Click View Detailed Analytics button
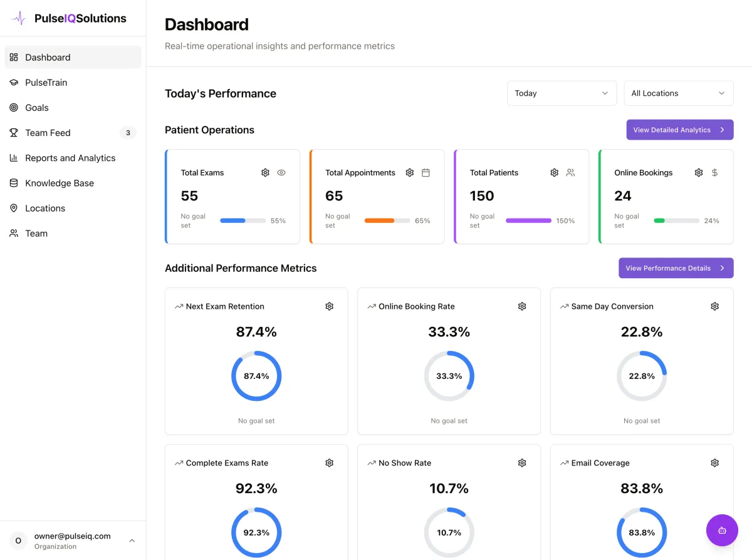752x560 pixels. pos(680,130)
